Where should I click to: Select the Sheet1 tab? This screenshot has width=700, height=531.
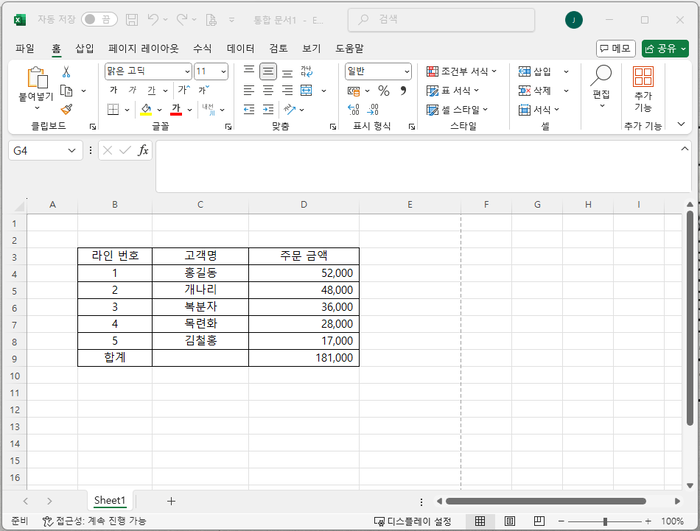tap(110, 501)
